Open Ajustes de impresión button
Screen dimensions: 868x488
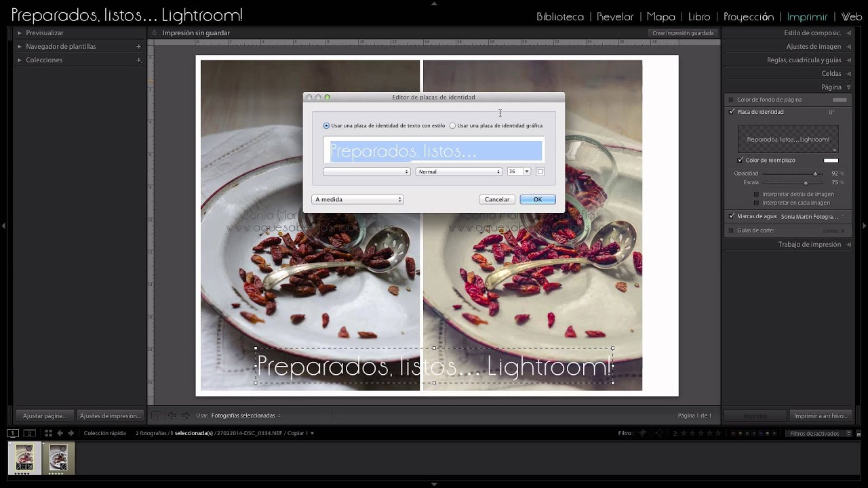click(x=110, y=415)
